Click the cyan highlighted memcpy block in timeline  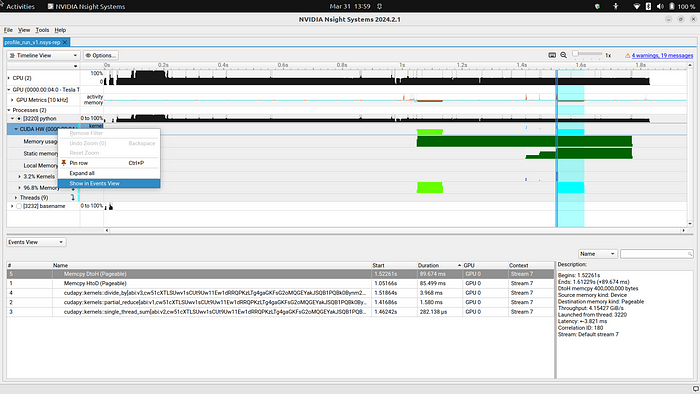571,187
